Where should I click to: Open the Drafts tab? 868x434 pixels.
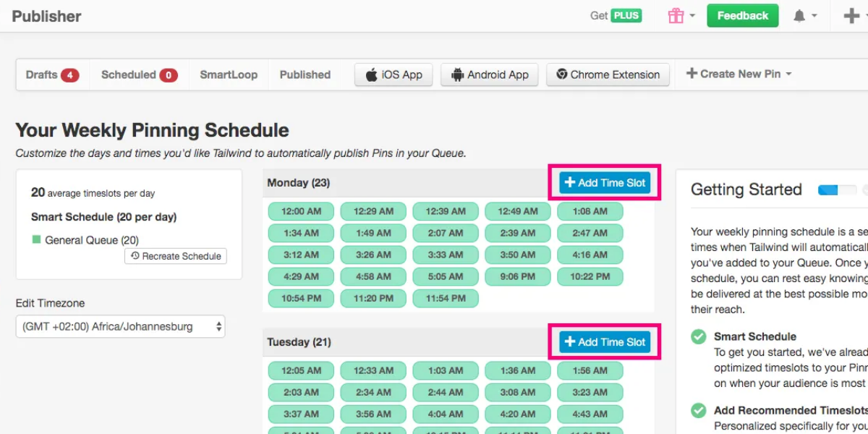pos(52,75)
